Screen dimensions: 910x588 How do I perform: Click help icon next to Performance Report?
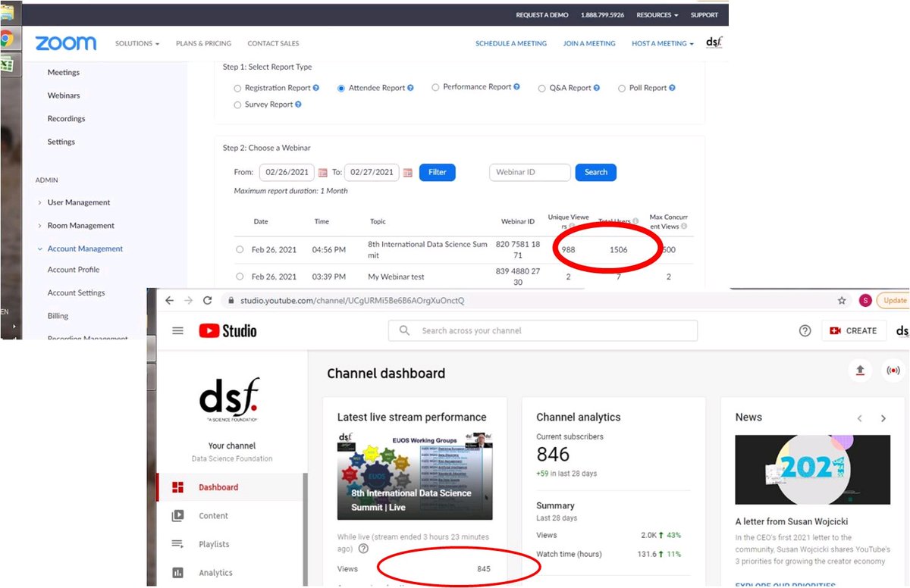click(516, 87)
